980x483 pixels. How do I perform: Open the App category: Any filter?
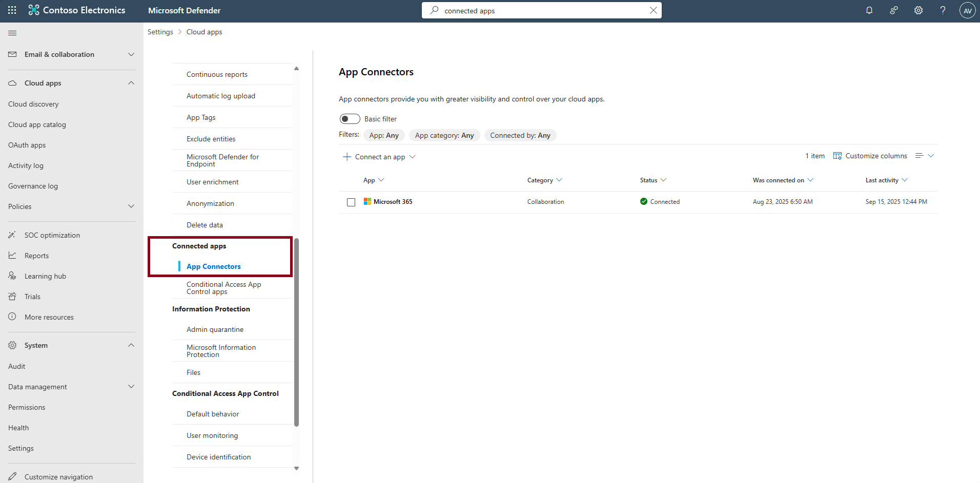tap(444, 135)
